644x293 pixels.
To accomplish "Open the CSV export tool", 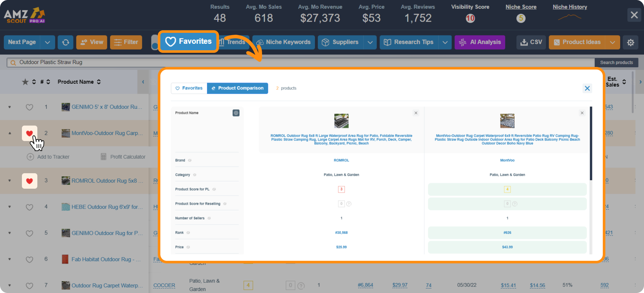I will (x=531, y=42).
